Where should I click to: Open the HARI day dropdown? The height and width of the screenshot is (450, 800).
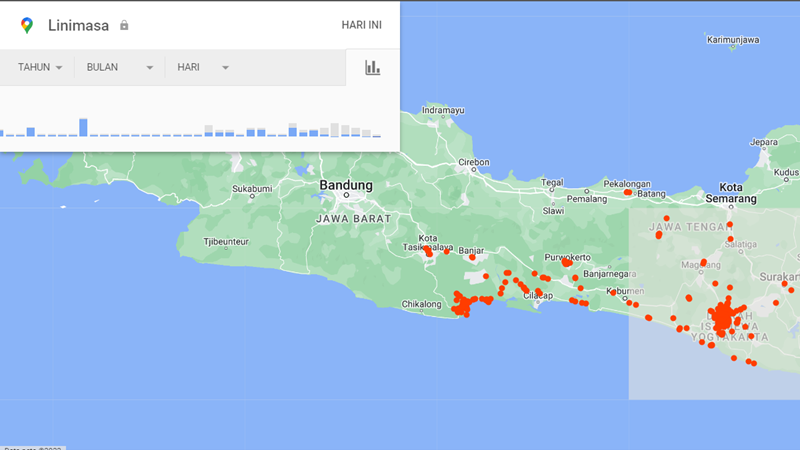coord(203,67)
